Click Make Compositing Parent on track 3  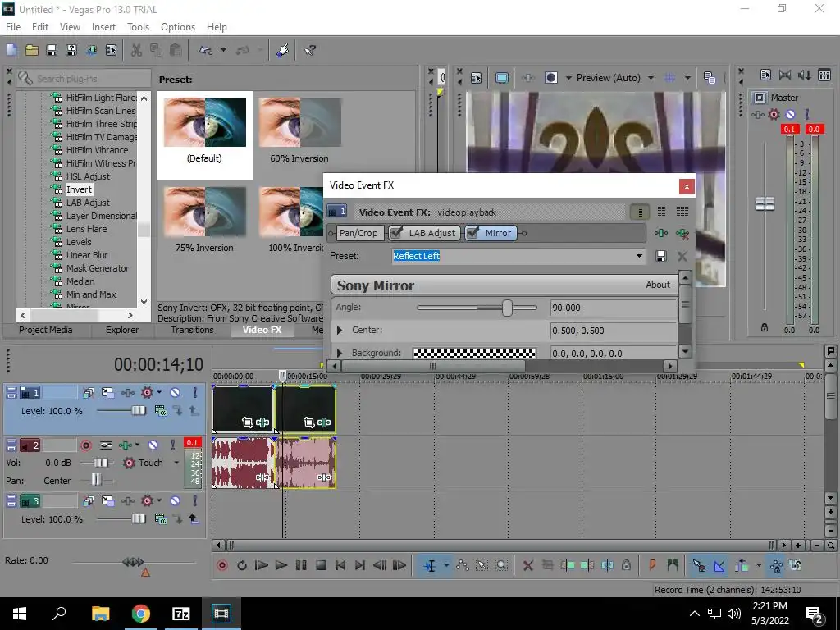pyautogui.click(x=194, y=518)
